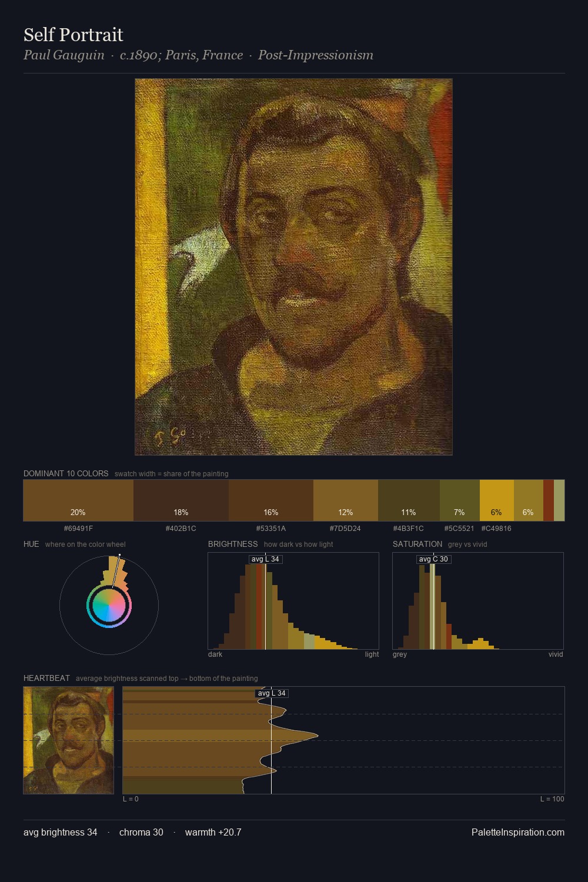Click the 'SATURATION' section heading
This screenshot has height=882, width=588.
pos(417,544)
